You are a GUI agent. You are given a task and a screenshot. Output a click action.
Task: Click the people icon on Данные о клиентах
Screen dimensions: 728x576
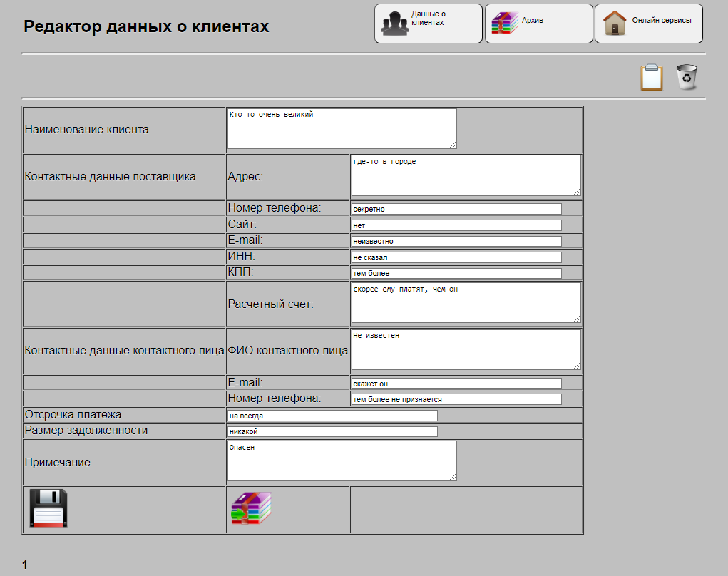[x=393, y=22]
